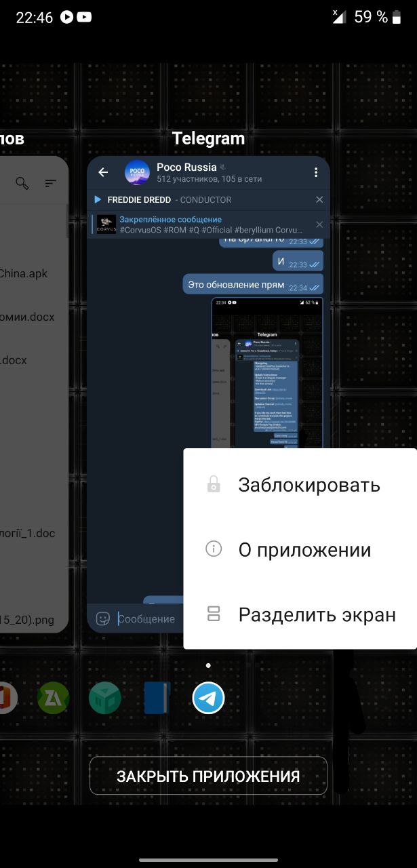Tap the Telegram app title label
This screenshot has width=417, height=868.
[x=208, y=138]
